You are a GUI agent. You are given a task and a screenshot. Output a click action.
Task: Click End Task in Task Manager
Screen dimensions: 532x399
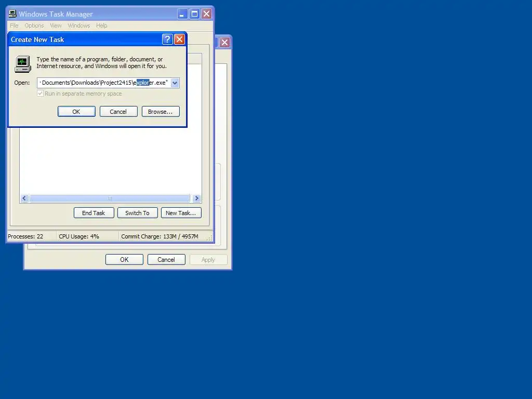(94, 213)
